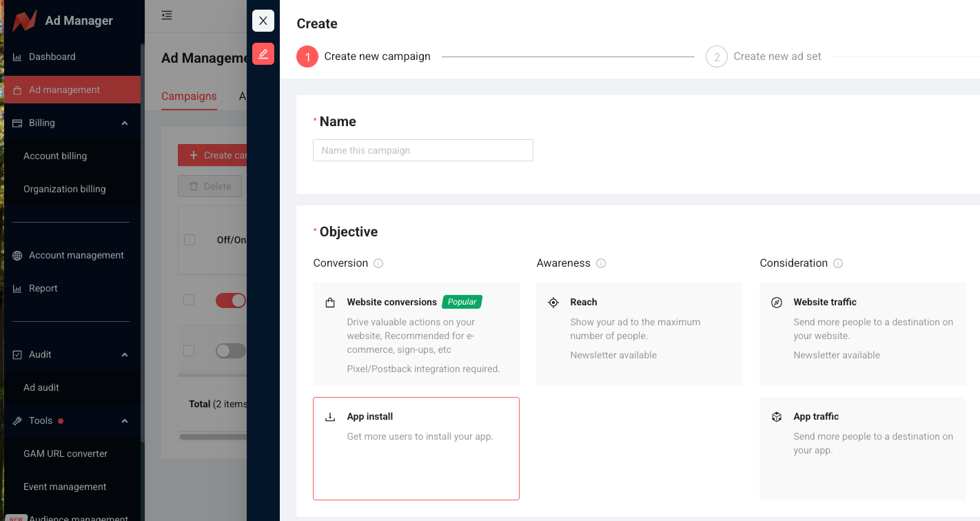
Task: Click the sidebar collapse menu icon
Action: 167,15
